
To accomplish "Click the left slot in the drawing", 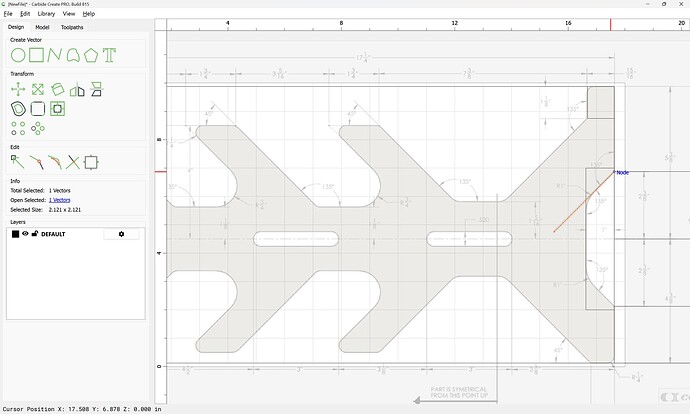I will click(x=296, y=239).
